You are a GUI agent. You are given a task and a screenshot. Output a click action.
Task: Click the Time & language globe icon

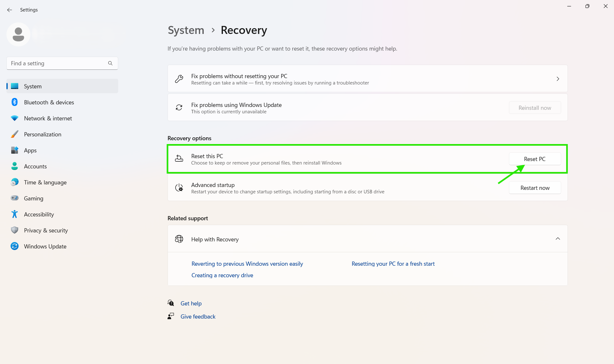pyautogui.click(x=14, y=182)
